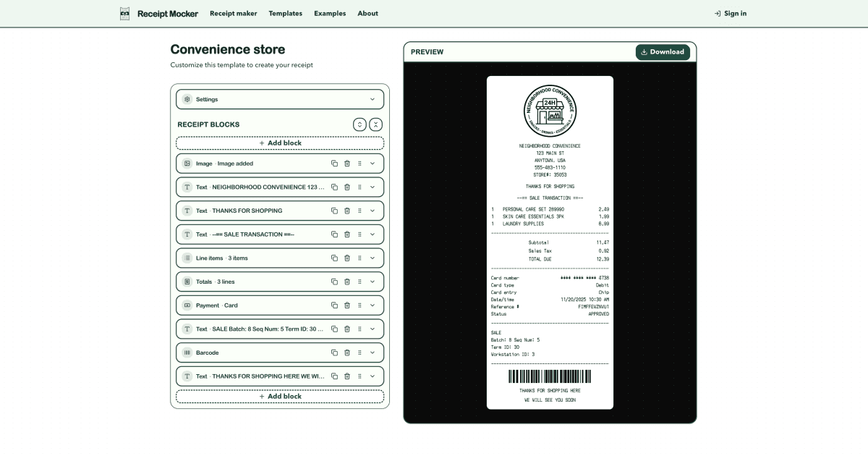
Task: Duplicate the Line items block
Action: pyautogui.click(x=334, y=258)
